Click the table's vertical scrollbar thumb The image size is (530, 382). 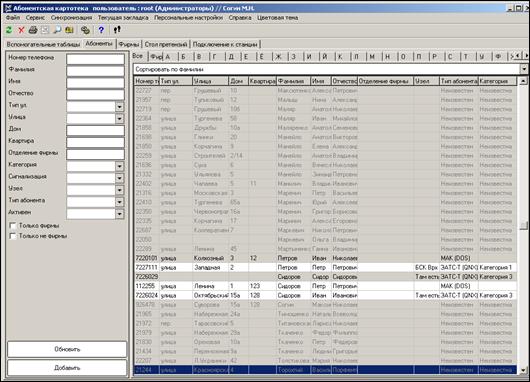click(x=524, y=225)
